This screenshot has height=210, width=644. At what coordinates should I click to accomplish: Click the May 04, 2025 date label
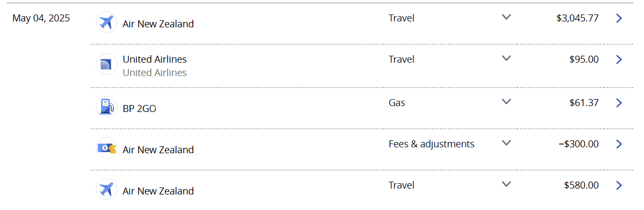point(41,18)
